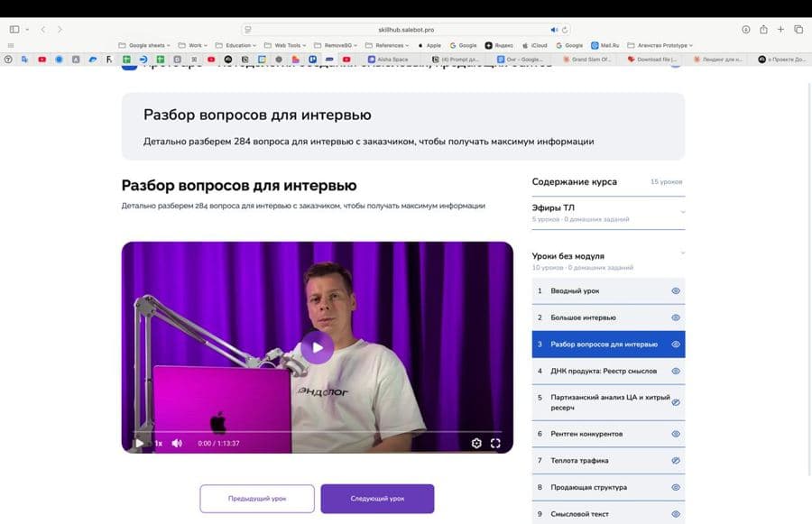812x524 pixels.
Task: Click the Следующий урок button
Action: (x=377, y=499)
